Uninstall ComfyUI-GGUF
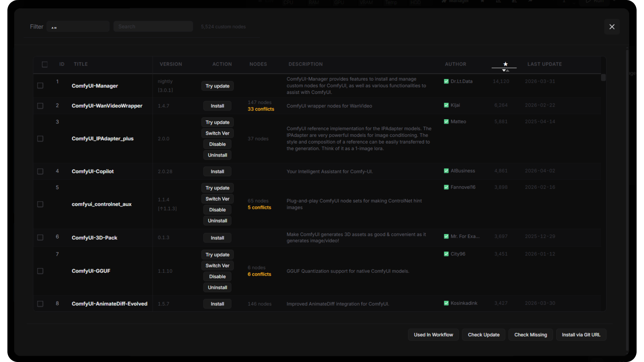 tap(217, 288)
